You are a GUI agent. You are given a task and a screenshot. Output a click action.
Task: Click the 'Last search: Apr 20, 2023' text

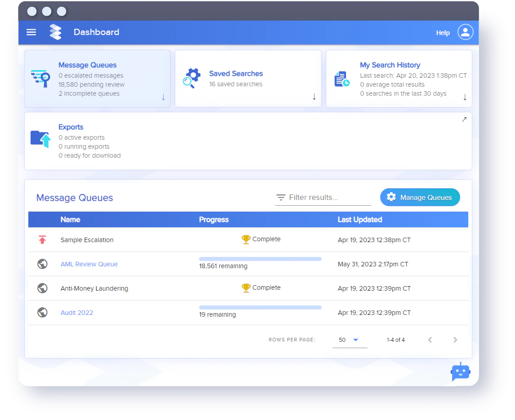413,75
